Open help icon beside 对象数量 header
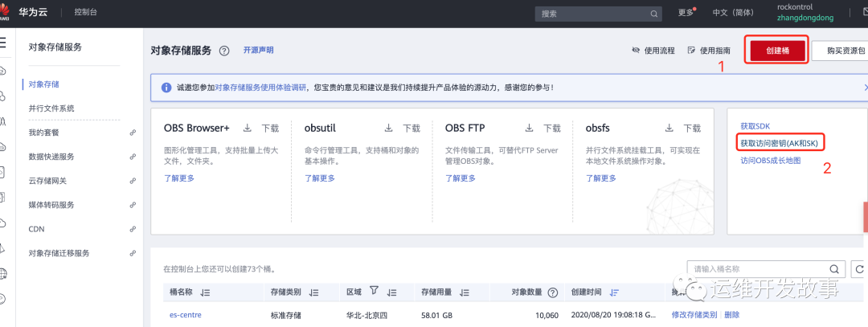This screenshot has height=327, width=868. (552, 292)
